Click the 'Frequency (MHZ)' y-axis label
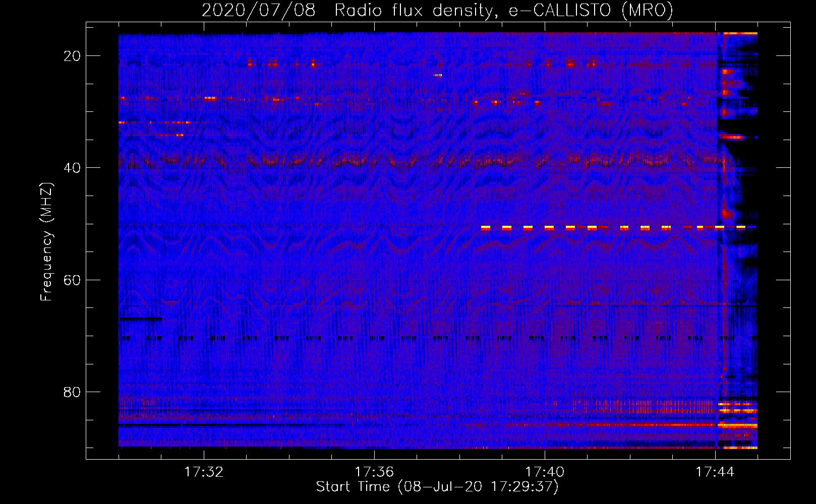Screen dimensions: 816x504 (x=46, y=242)
